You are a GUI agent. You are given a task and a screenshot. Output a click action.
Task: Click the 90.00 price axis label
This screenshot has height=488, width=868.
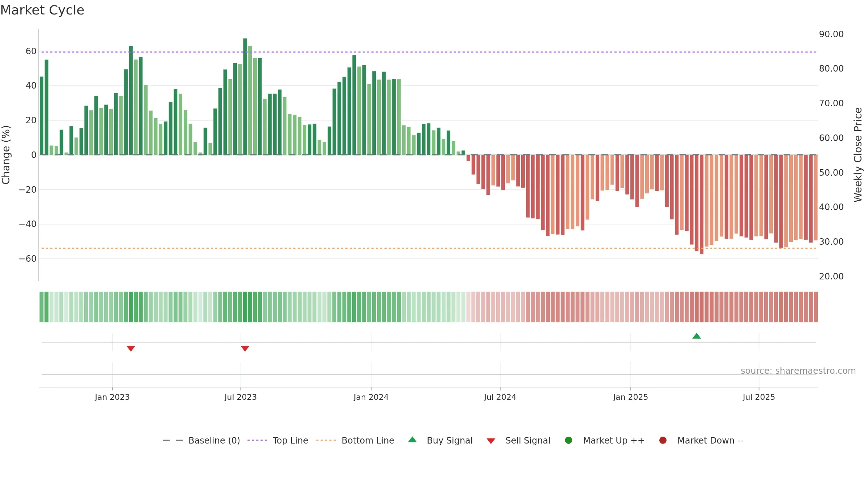[831, 34]
